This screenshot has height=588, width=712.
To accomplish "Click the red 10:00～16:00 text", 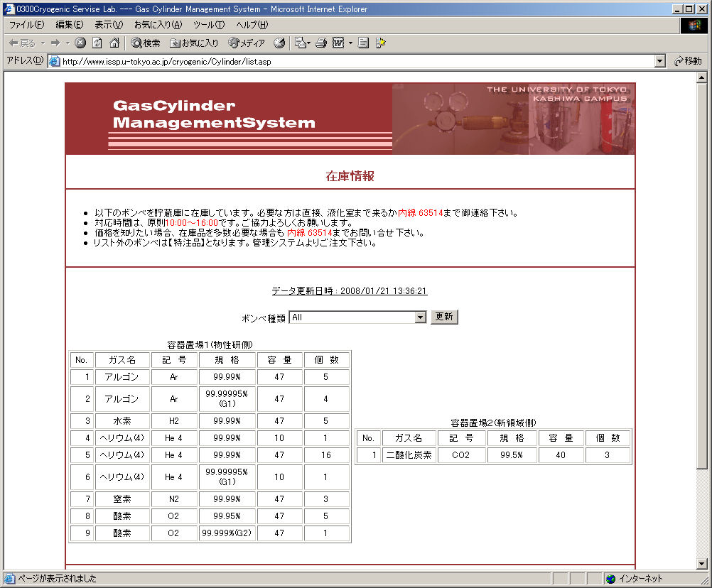I will click(192, 223).
